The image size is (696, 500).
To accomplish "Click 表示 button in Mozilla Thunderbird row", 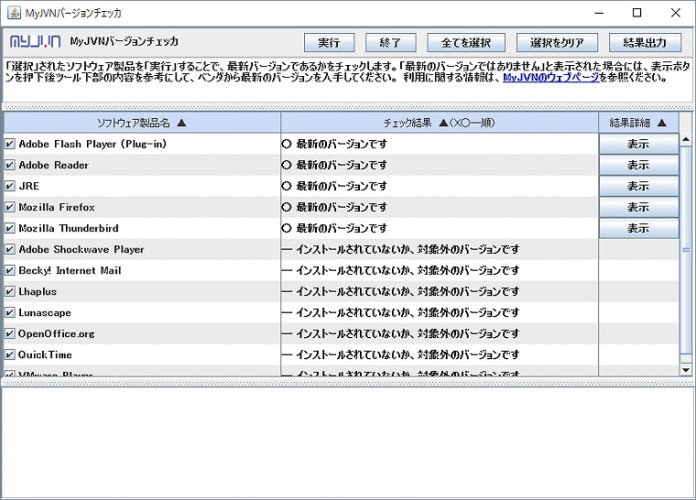I will tap(639, 228).
